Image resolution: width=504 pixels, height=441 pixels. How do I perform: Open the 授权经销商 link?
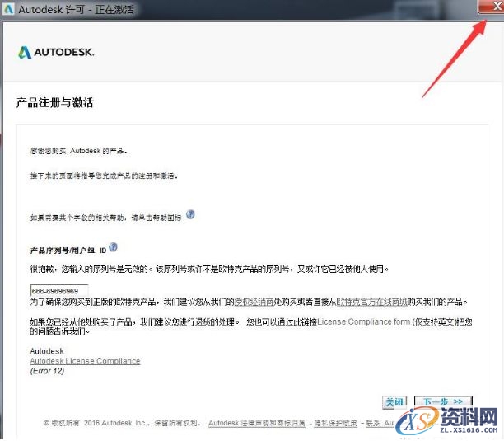click(254, 302)
